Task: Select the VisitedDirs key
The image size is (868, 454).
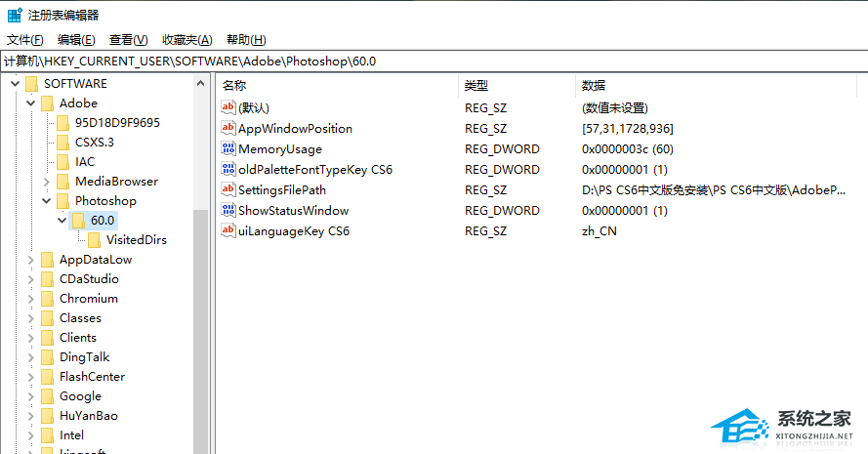Action: click(136, 240)
